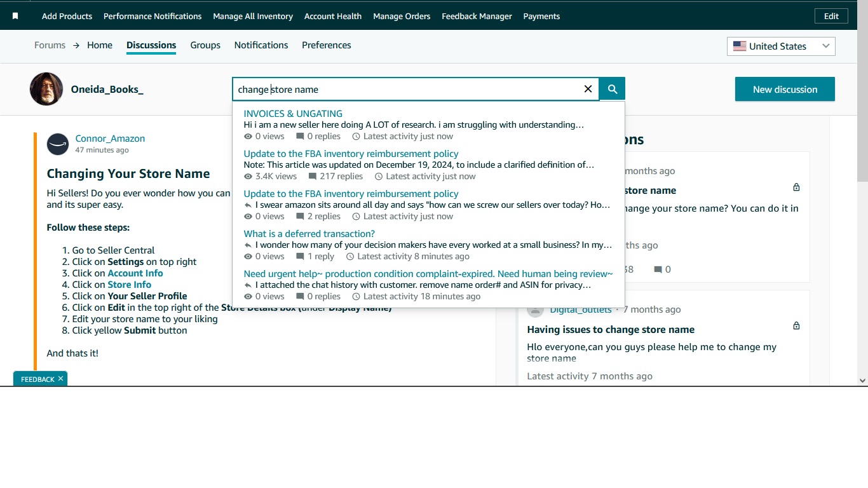Screen dimensions: 868x488
Task: Open the Notifications tab
Action: click(x=261, y=45)
